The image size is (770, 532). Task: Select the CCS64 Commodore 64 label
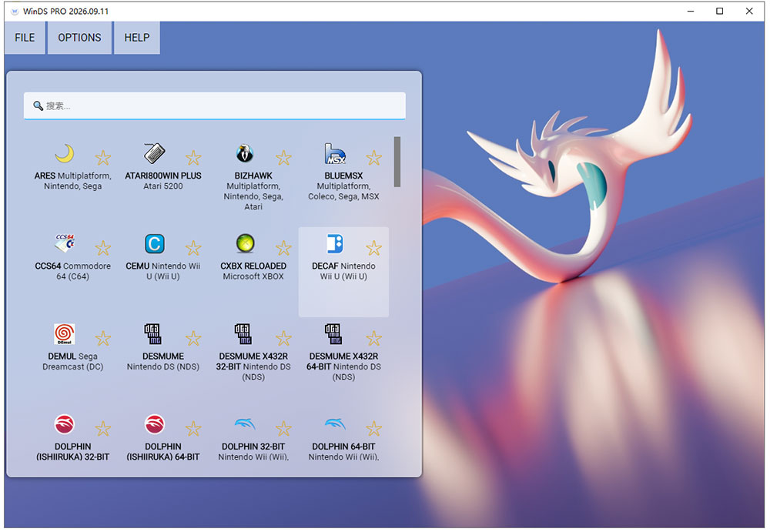coord(72,271)
